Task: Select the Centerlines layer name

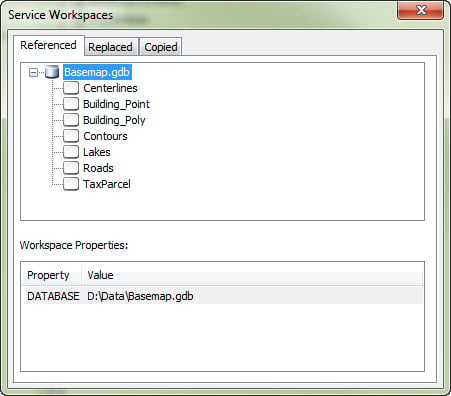Action: (x=110, y=88)
